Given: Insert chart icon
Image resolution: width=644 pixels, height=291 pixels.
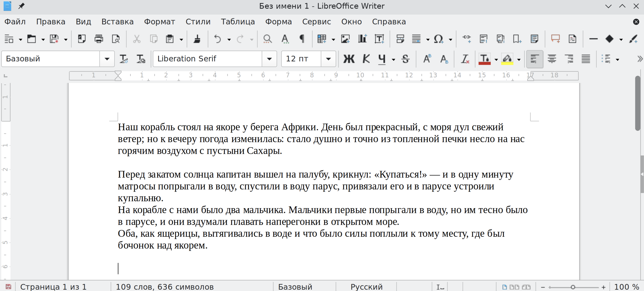Looking at the screenshot, I should point(362,39).
